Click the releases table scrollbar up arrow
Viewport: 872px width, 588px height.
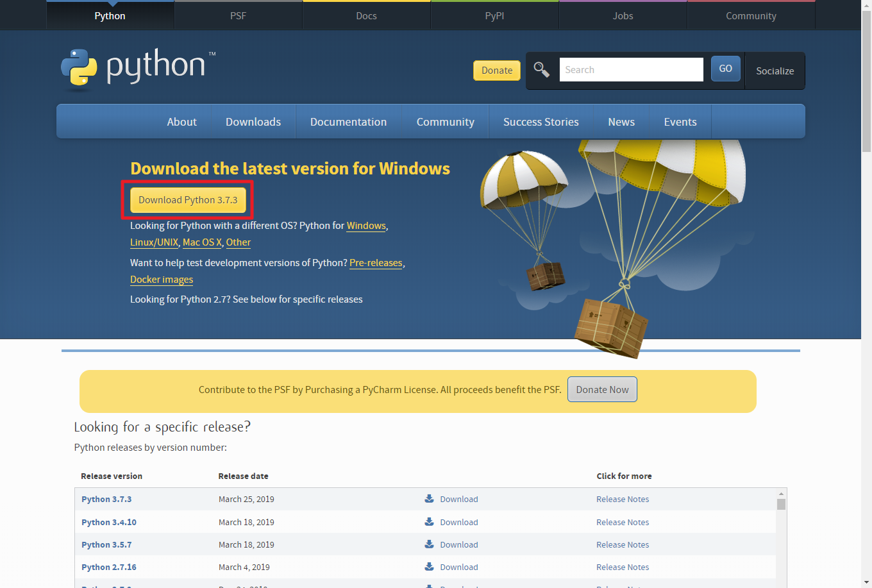pyautogui.click(x=781, y=493)
